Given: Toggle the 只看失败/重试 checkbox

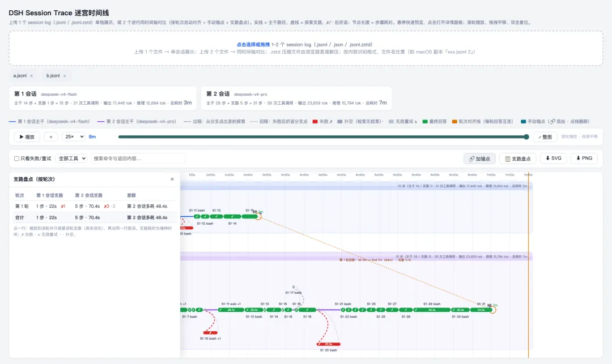Looking at the screenshot, I should [16, 159].
